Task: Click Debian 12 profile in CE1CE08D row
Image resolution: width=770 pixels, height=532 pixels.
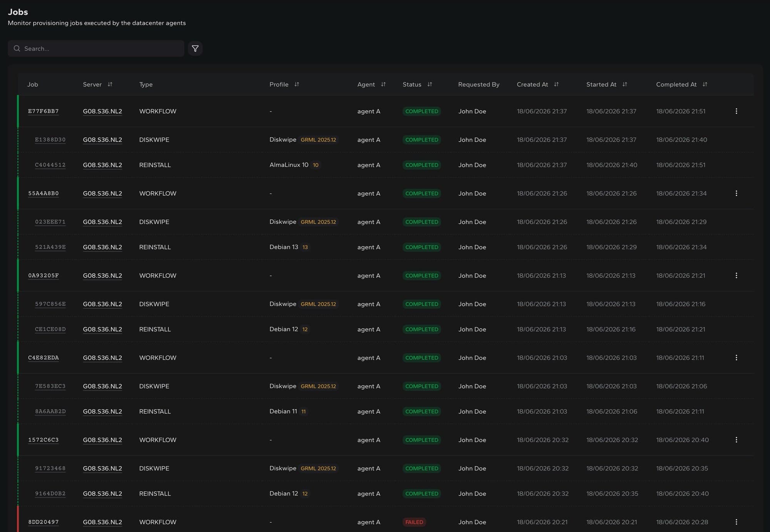Action: (289, 329)
